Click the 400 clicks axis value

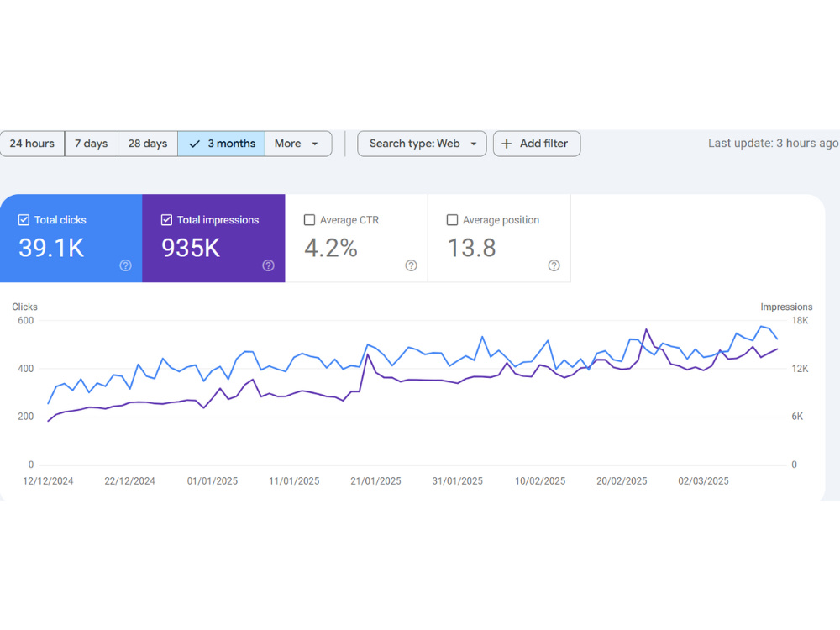[x=26, y=369]
